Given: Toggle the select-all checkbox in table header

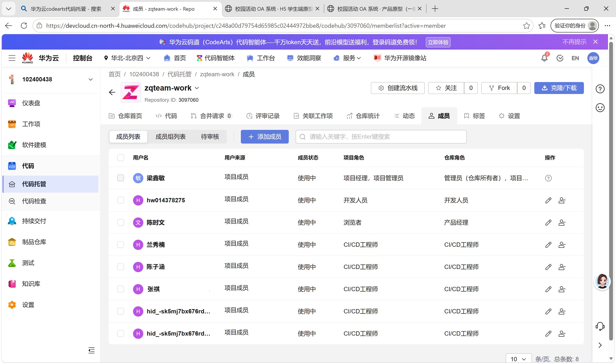Looking at the screenshot, I should pyautogui.click(x=121, y=157).
